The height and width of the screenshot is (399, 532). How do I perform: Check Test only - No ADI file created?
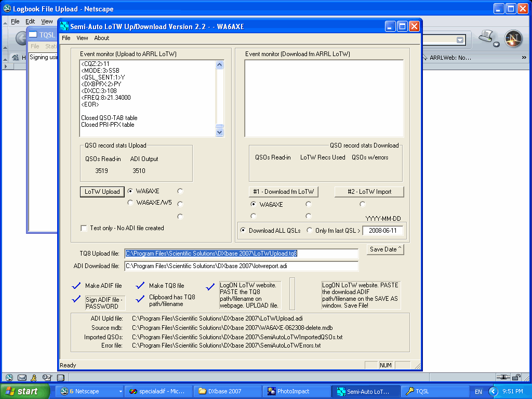pyautogui.click(x=84, y=228)
